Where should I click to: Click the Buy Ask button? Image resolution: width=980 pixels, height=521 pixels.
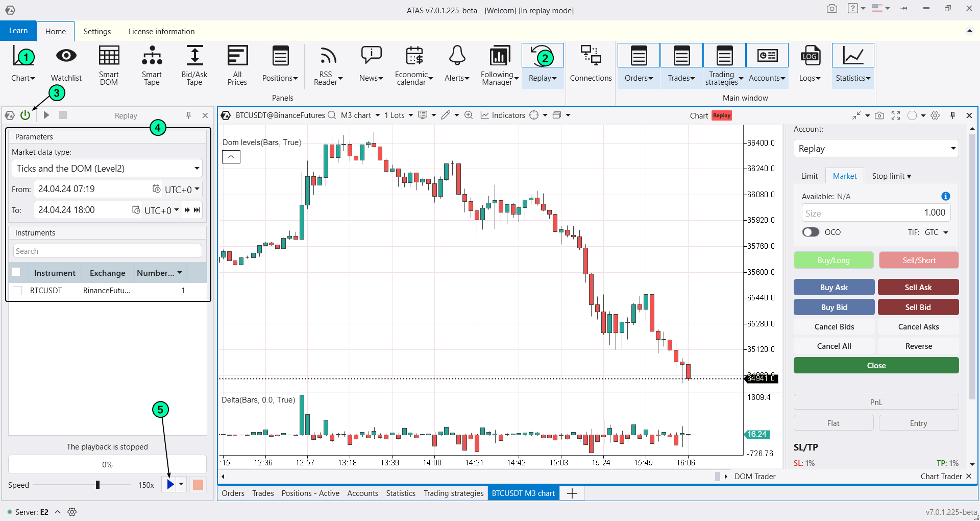[x=834, y=288]
